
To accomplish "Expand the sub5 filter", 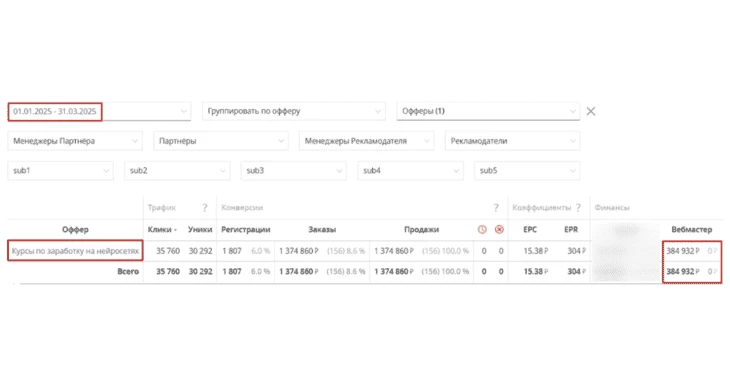I will tap(527, 171).
